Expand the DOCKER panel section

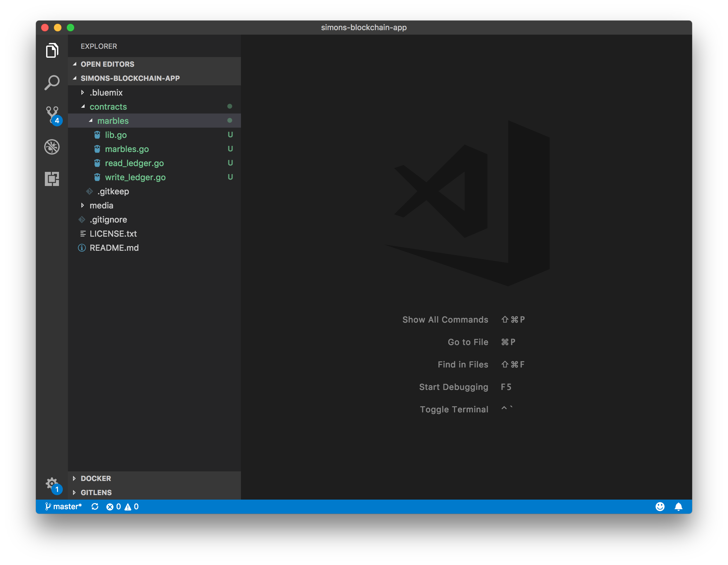pyautogui.click(x=96, y=478)
